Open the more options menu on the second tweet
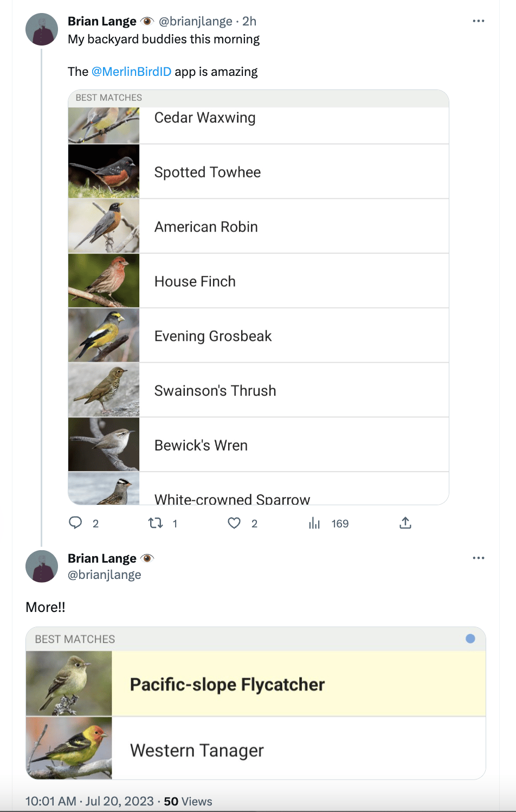 [x=479, y=558]
